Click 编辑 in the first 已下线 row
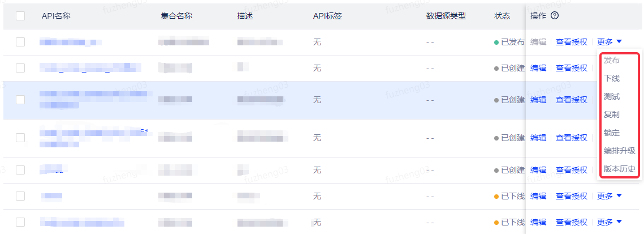644x234 pixels. pos(538,197)
